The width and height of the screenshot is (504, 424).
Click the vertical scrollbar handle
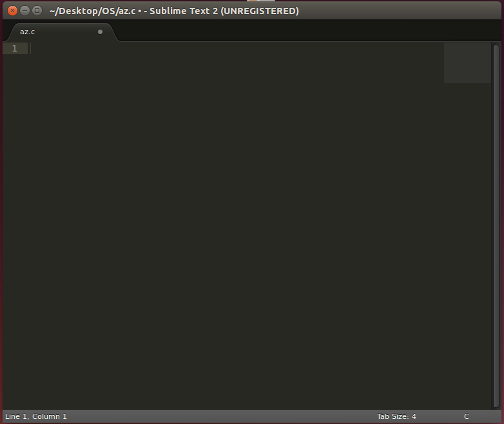pyautogui.click(x=496, y=226)
